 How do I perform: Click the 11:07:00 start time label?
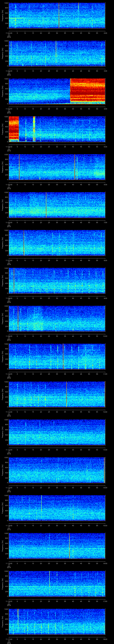click(x=9, y=260)
